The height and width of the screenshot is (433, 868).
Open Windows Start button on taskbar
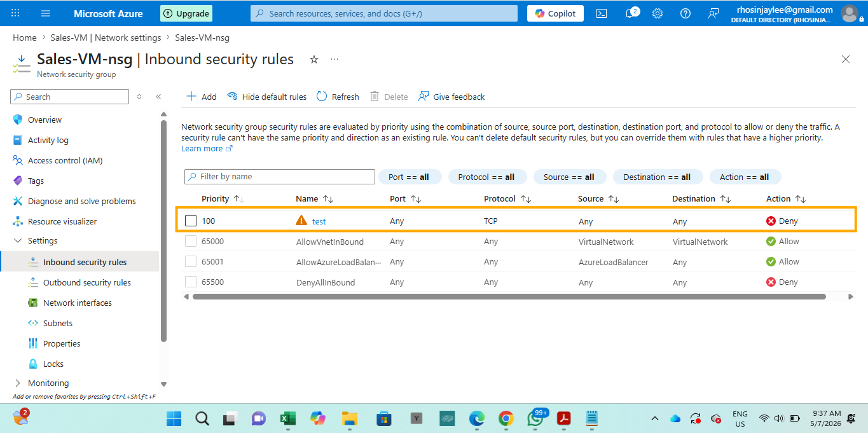[x=174, y=418]
